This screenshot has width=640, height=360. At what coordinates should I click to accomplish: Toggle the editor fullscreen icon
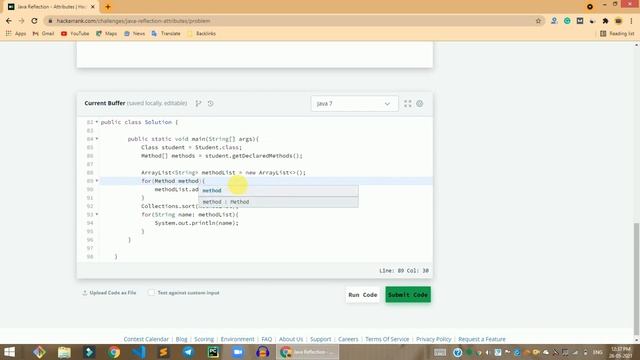point(408,104)
